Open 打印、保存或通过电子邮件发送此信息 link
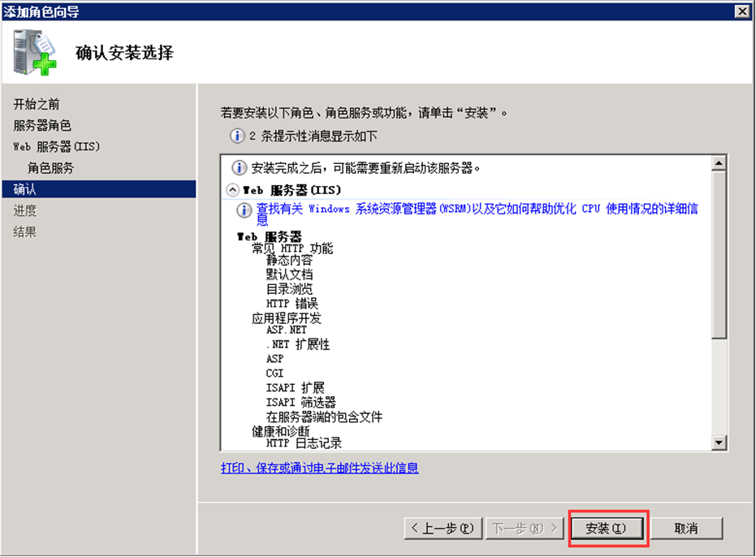The image size is (756, 557). pyautogui.click(x=319, y=468)
